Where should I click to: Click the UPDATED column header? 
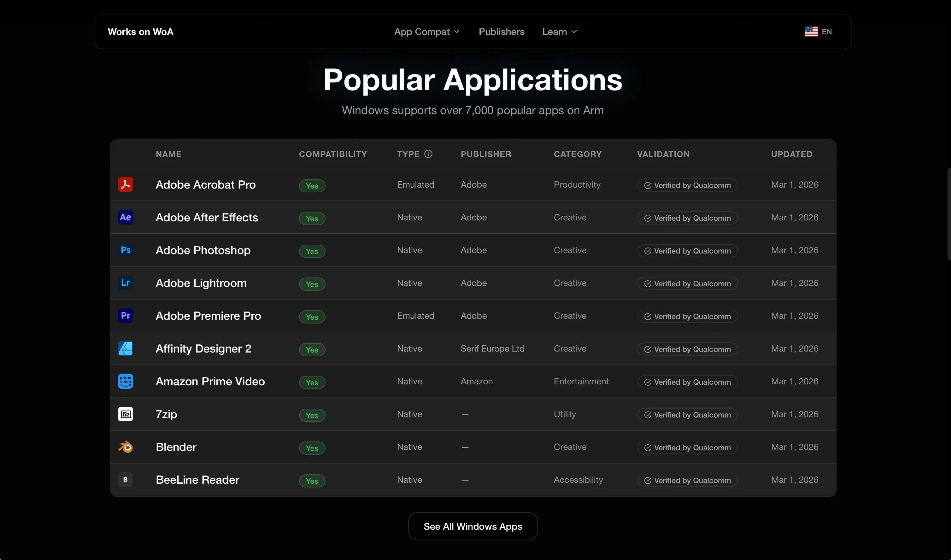click(792, 154)
